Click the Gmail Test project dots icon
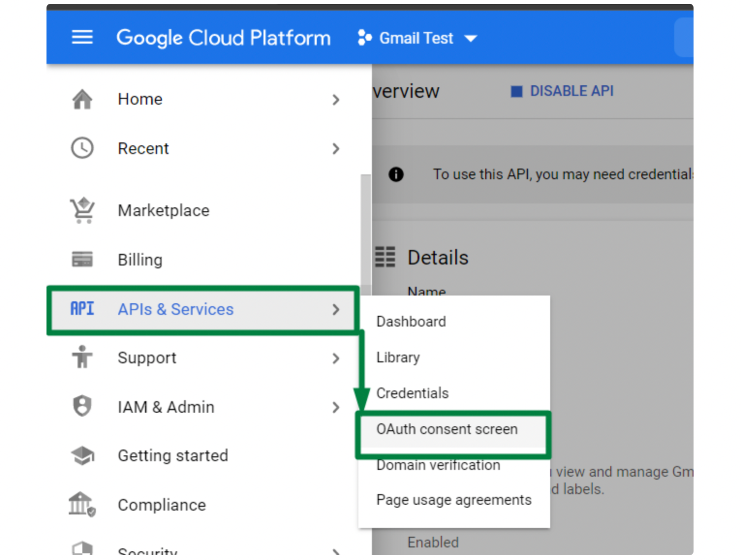 point(364,38)
